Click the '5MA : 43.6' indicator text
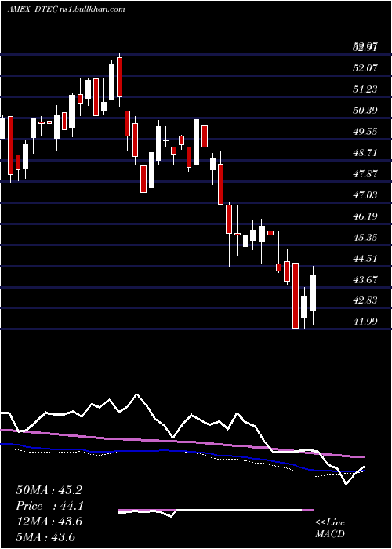392x549 pixels. pos(45,537)
